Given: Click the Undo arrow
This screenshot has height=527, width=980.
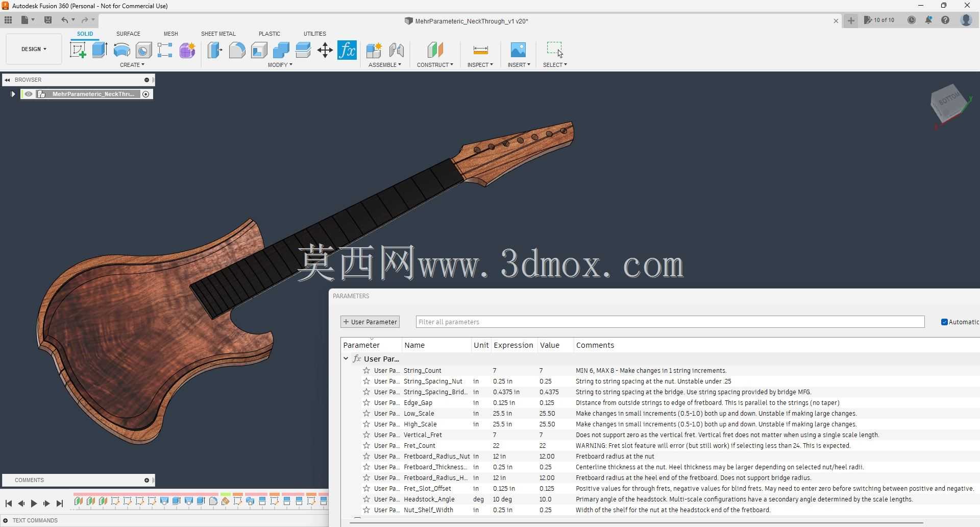Looking at the screenshot, I should pyautogui.click(x=65, y=20).
